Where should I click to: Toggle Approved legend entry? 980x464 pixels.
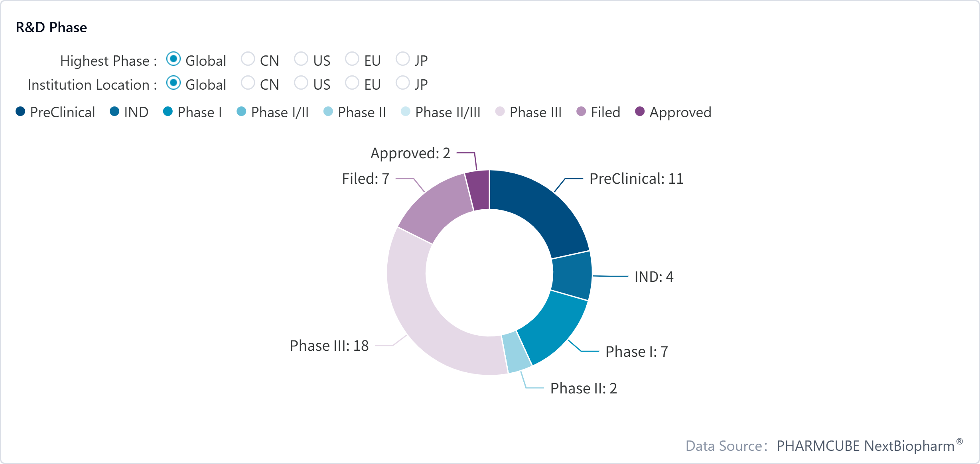point(640,112)
